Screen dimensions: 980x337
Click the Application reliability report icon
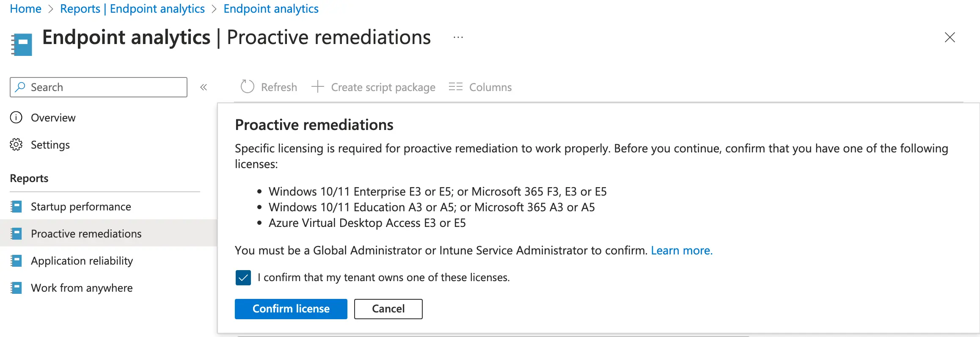pyautogui.click(x=16, y=261)
